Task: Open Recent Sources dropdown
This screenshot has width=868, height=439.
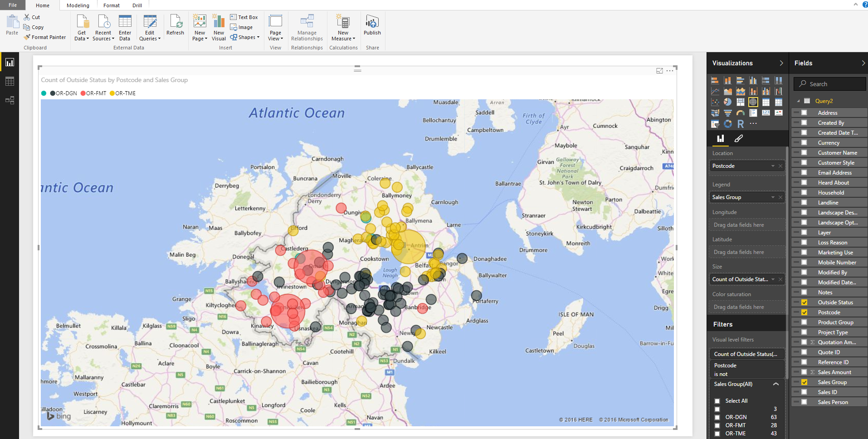Action: click(103, 28)
